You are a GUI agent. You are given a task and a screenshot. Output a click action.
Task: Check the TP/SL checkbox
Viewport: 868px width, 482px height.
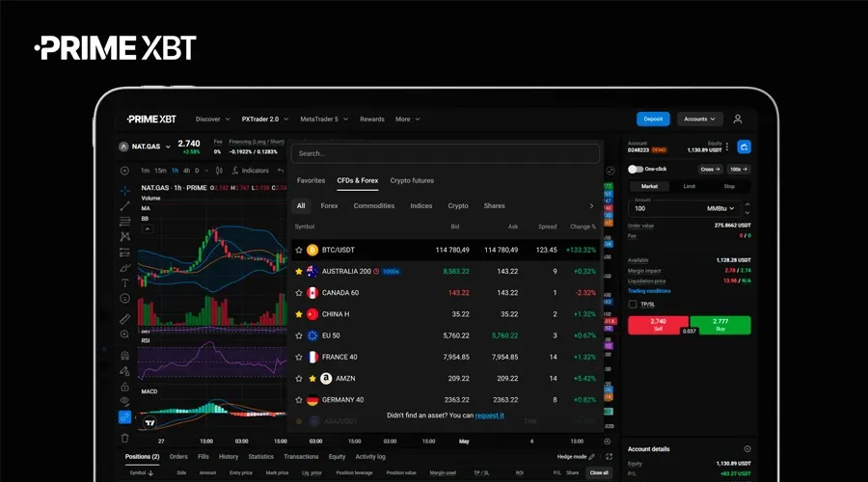click(x=633, y=305)
